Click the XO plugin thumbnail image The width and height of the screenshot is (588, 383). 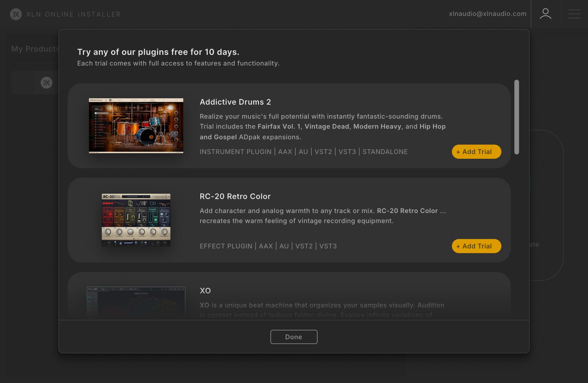pos(136,302)
